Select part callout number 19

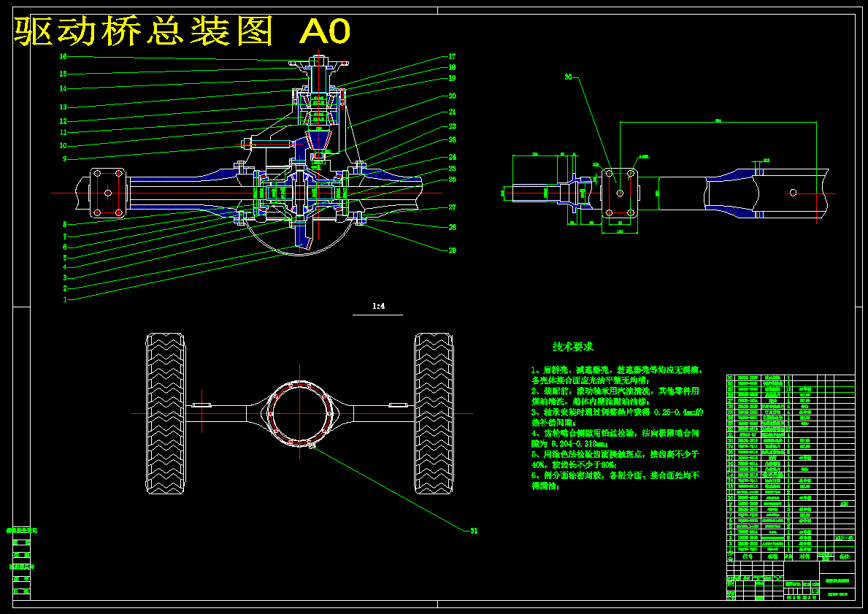[453, 79]
